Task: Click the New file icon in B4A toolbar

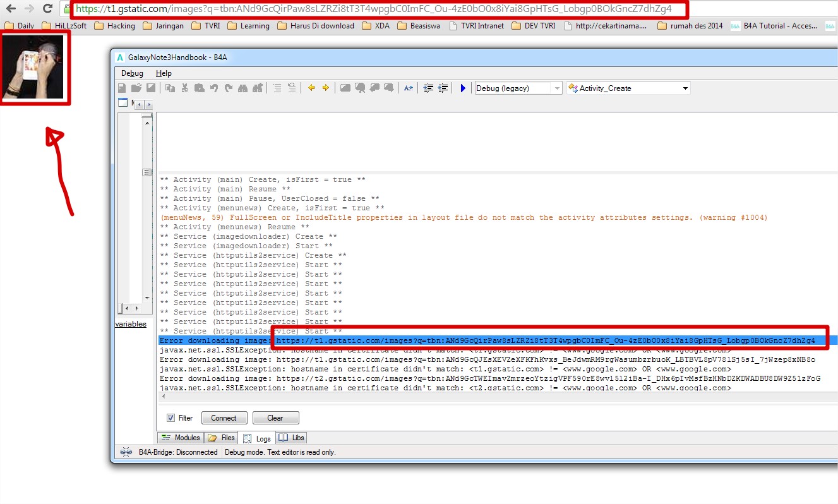Action: [123, 88]
